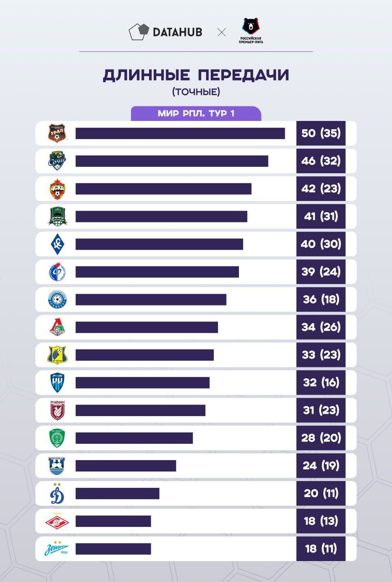Image resolution: width=392 pixels, height=582 pixels.
Task: Click the Russian Premier League bear logo
Action: pos(251,30)
